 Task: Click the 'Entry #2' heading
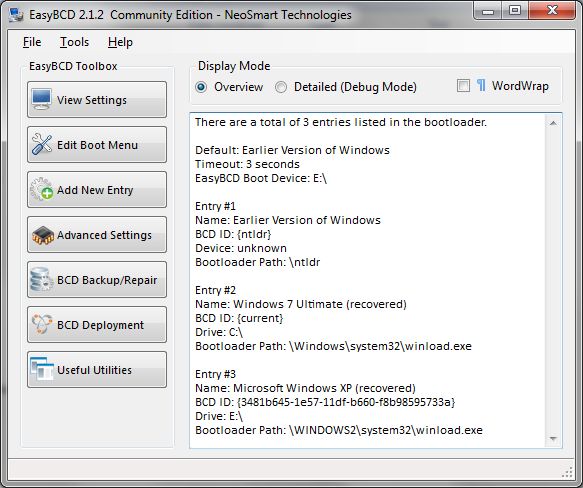(x=215, y=290)
